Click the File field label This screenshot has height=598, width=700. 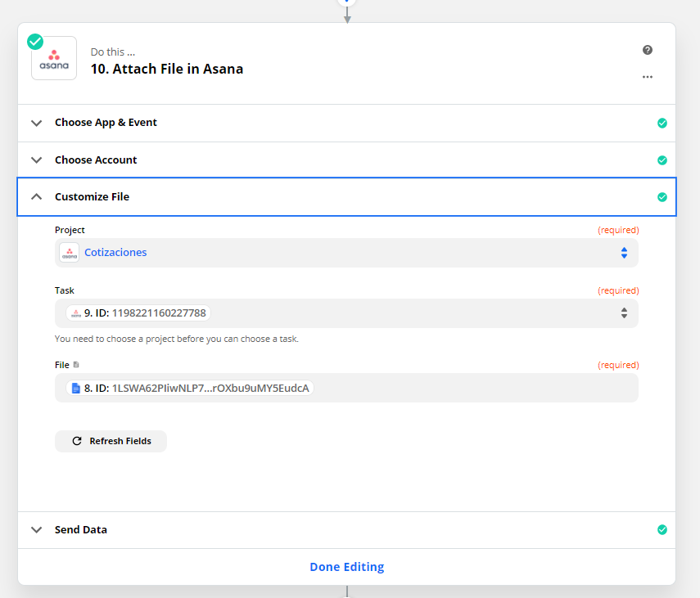point(62,365)
